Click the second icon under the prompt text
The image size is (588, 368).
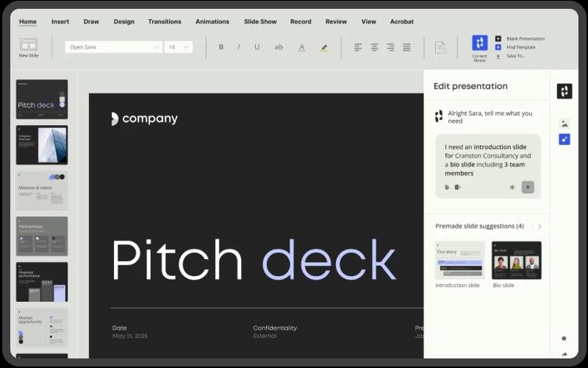click(457, 187)
